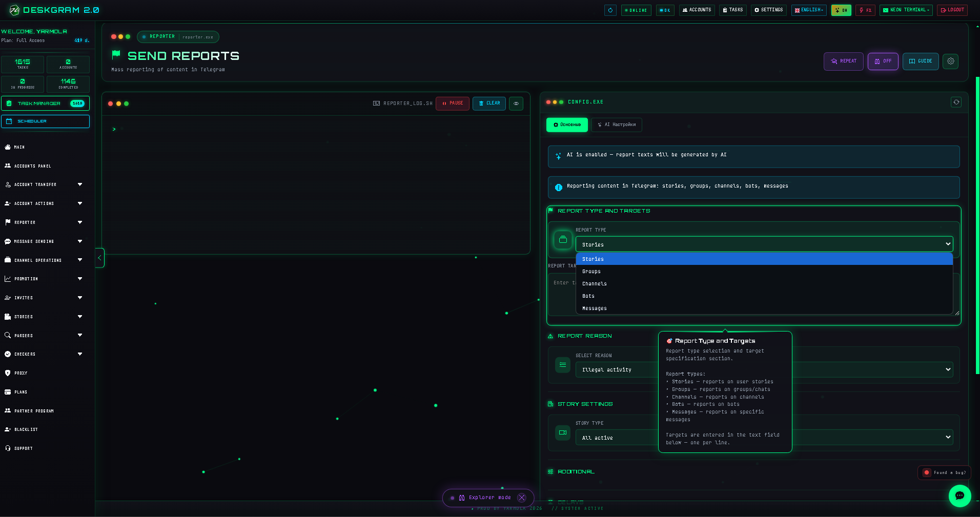
Task: Switch to the AI Настройки tab
Action: pos(617,125)
